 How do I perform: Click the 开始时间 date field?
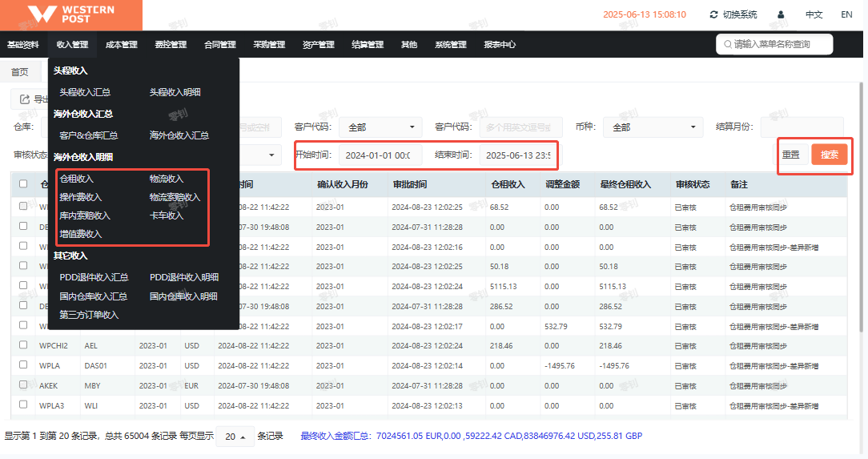click(x=380, y=155)
